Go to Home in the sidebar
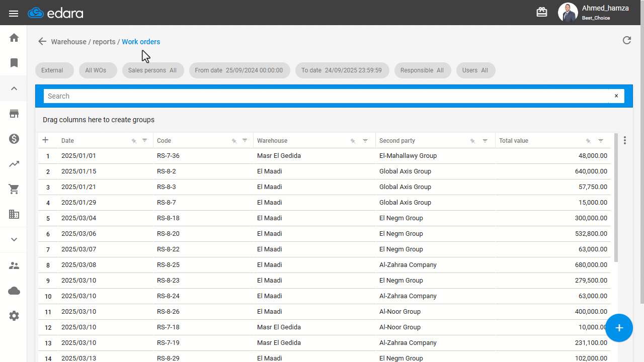Image resolution: width=644 pixels, height=362 pixels. [x=14, y=38]
